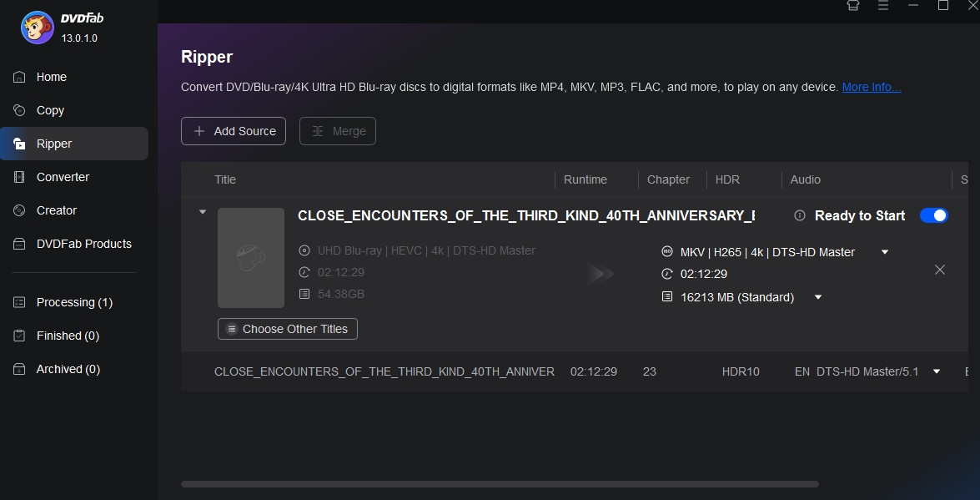Click the disc cover thumbnail placeholder

pos(250,258)
